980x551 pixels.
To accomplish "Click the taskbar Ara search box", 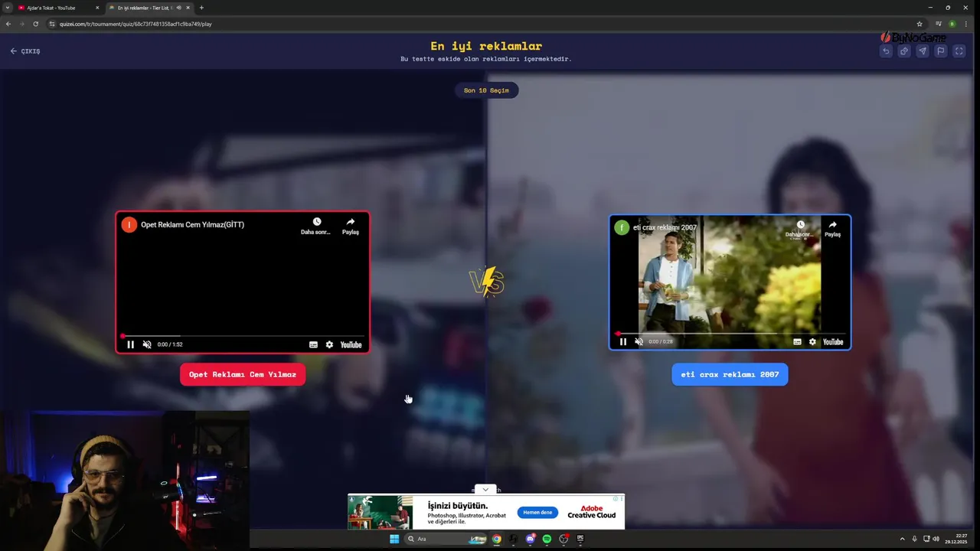I will coord(446,539).
